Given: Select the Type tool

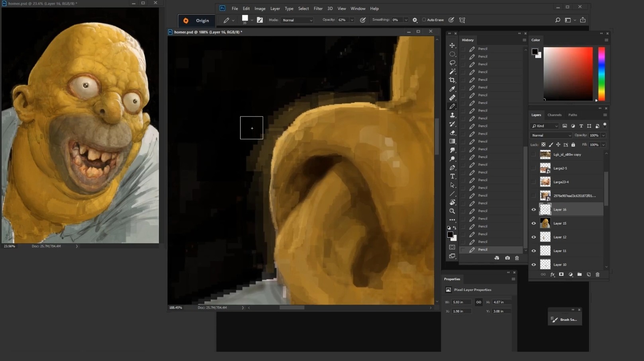Looking at the screenshot, I should 452,176.
